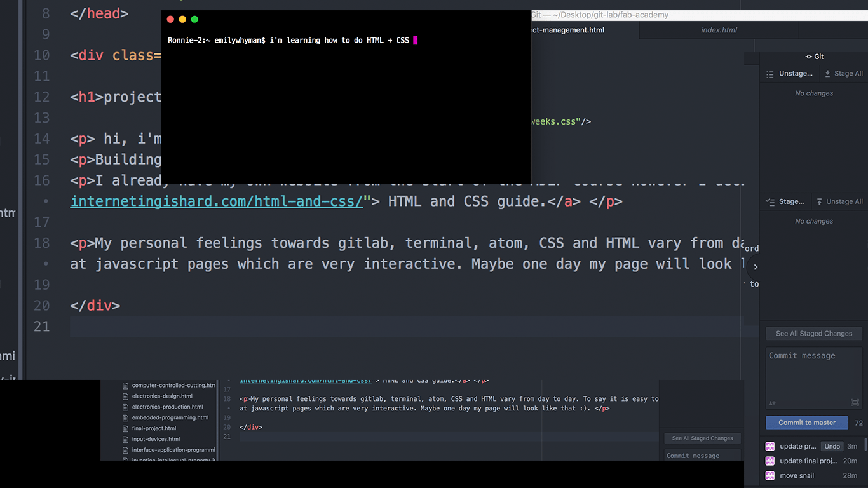Screen dimensions: 868x488
Task: Select electronics-design.html in the file tree
Action: pyautogui.click(x=162, y=396)
